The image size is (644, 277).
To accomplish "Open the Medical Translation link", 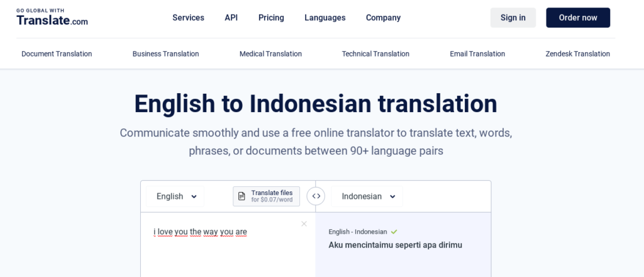I will pos(270,54).
